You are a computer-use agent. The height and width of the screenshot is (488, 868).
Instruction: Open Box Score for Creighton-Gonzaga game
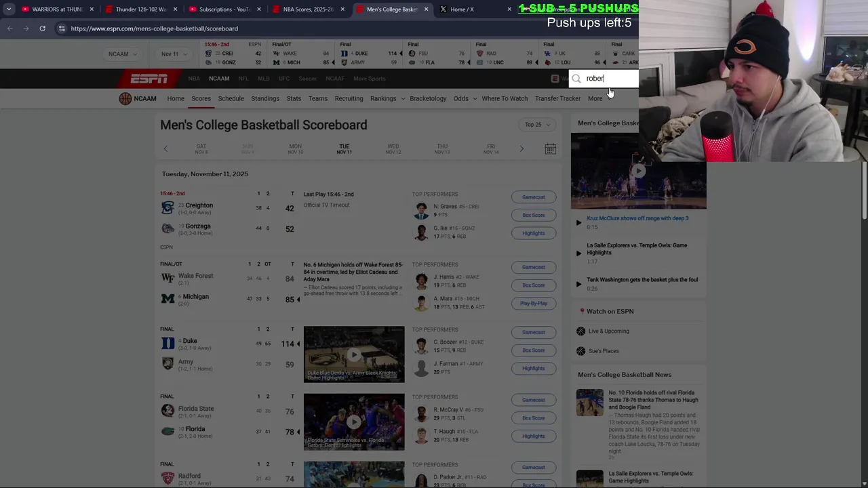click(x=534, y=216)
